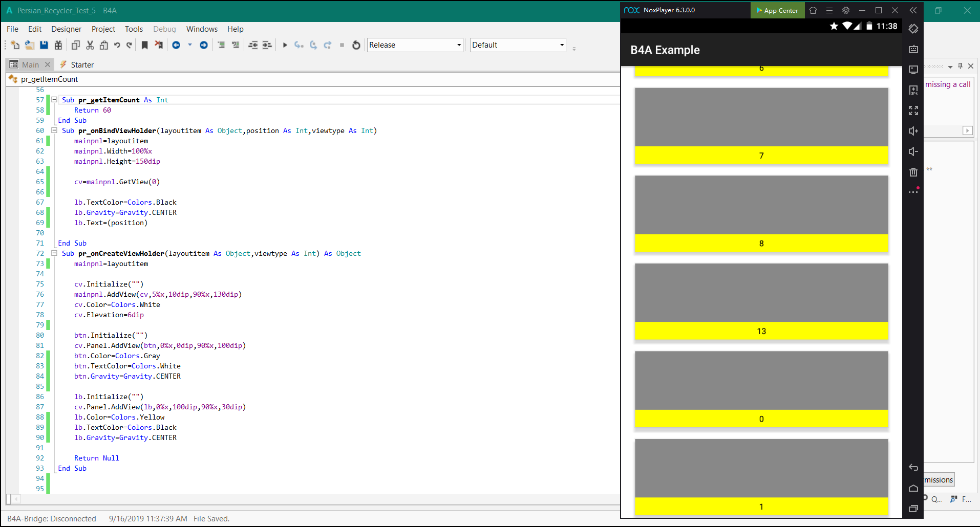Click the Restart circular arrow icon
This screenshot has width=980, height=527.
(x=356, y=45)
